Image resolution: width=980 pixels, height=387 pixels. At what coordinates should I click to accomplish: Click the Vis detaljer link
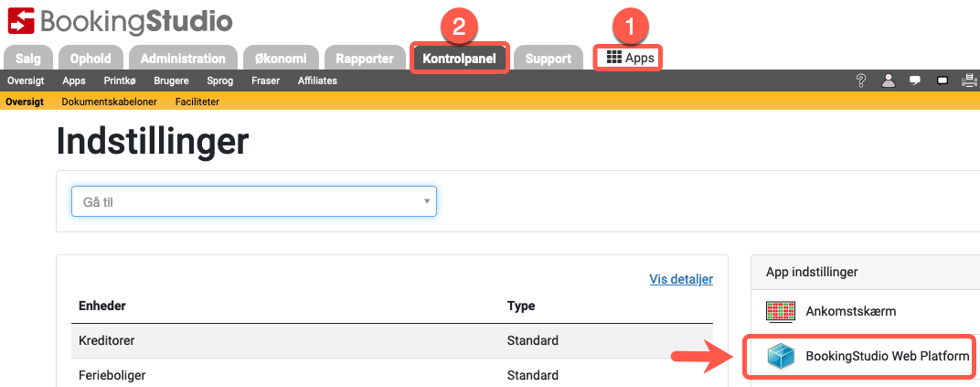tap(681, 279)
